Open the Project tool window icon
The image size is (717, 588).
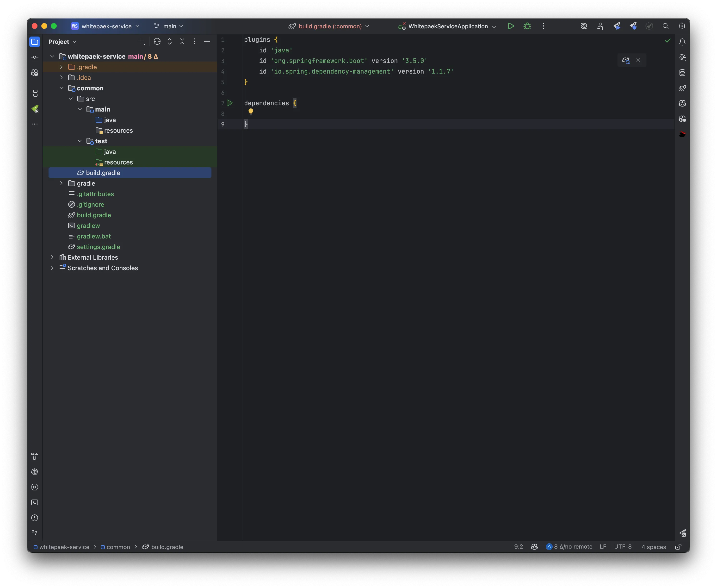pyautogui.click(x=35, y=42)
